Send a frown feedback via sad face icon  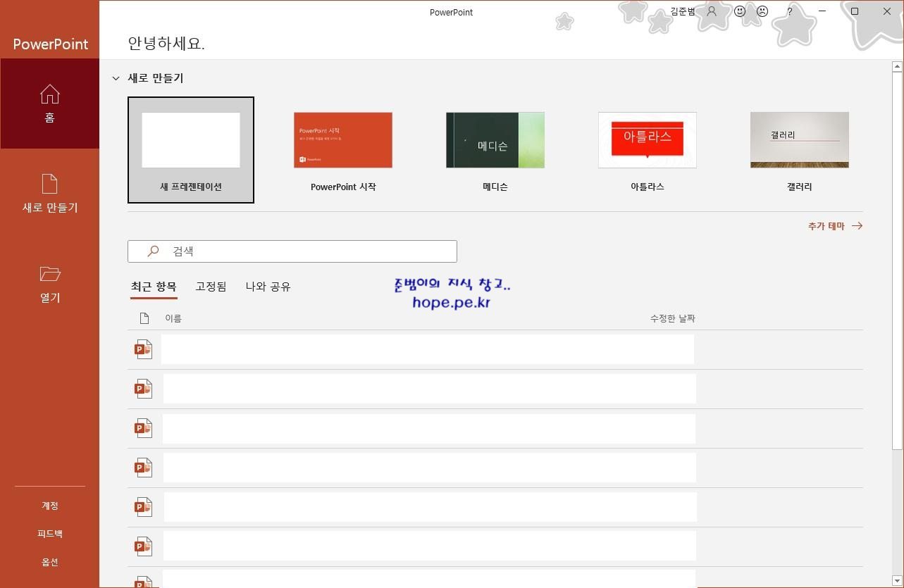pyautogui.click(x=762, y=11)
